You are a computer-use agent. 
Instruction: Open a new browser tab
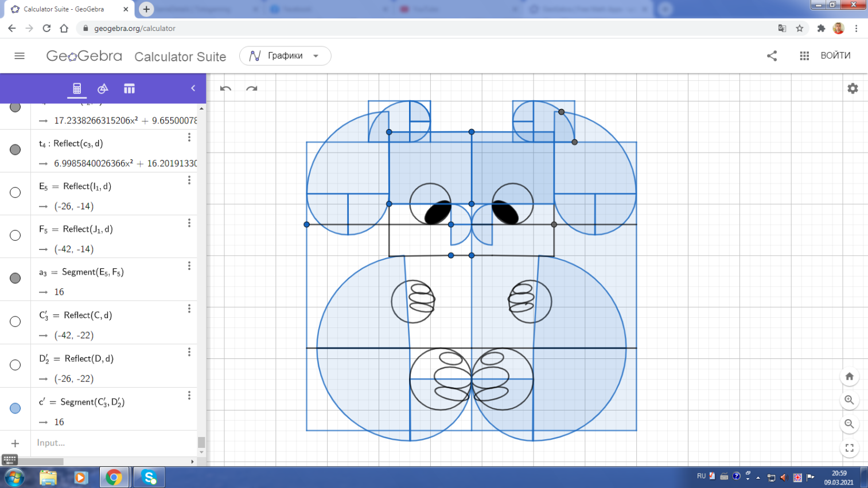point(146,9)
